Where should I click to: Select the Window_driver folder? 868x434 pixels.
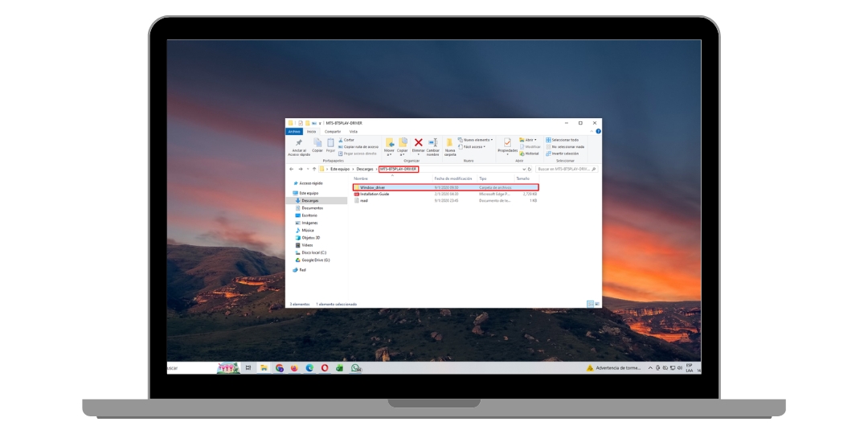[373, 187]
